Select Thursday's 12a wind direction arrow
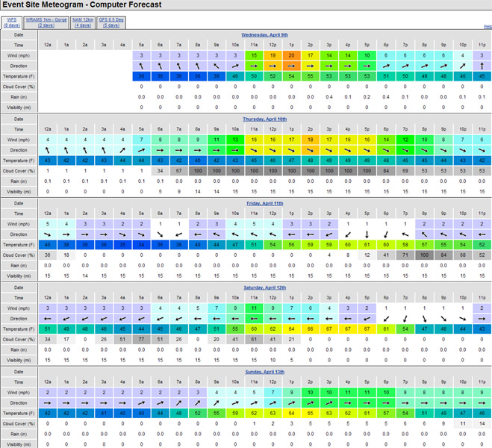 click(48, 150)
